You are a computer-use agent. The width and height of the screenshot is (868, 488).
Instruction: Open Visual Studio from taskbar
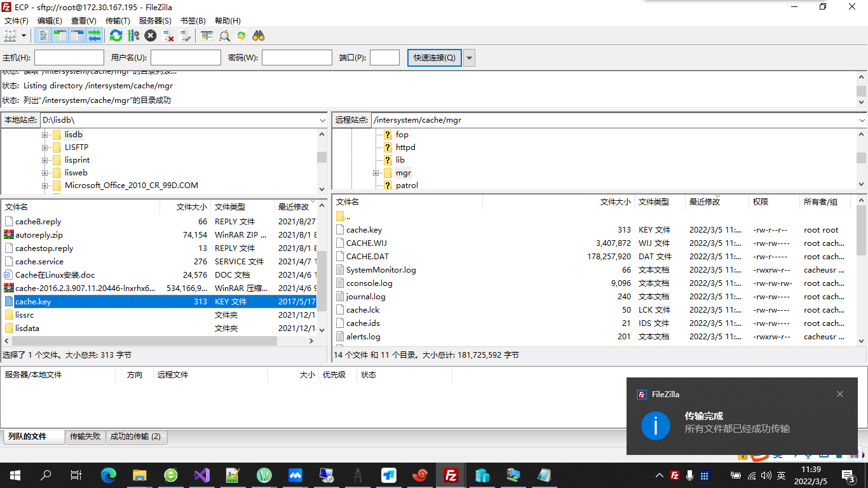(202, 475)
